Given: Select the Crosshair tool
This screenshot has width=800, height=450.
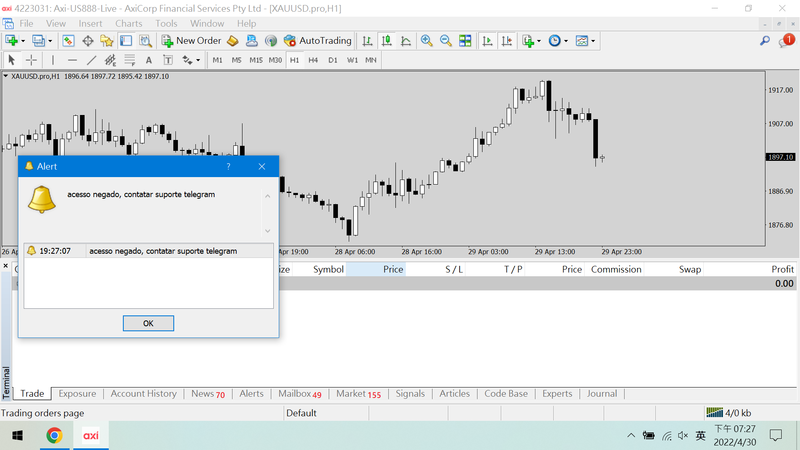Looking at the screenshot, I should (x=31, y=60).
